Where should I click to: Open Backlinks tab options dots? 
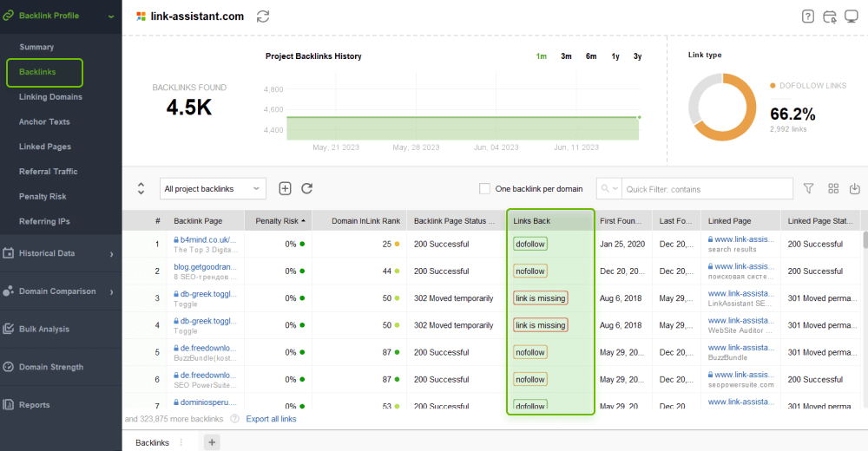pos(181,442)
